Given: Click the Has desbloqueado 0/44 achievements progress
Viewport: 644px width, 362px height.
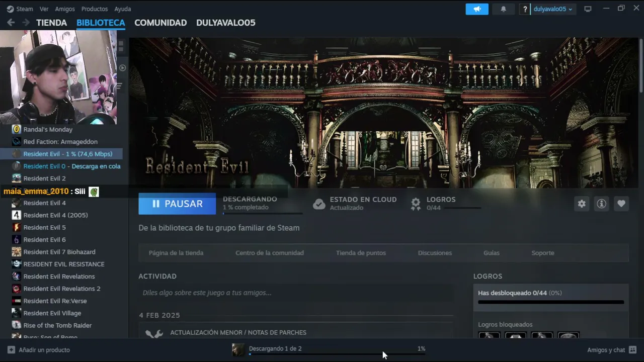Looking at the screenshot, I should click(x=551, y=297).
